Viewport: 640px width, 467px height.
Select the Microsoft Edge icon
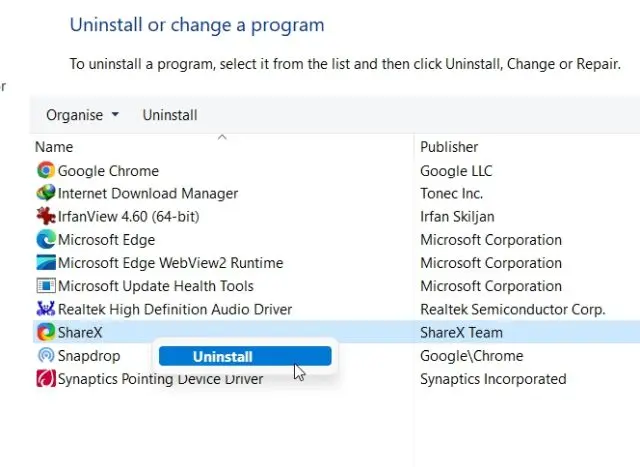click(46, 240)
